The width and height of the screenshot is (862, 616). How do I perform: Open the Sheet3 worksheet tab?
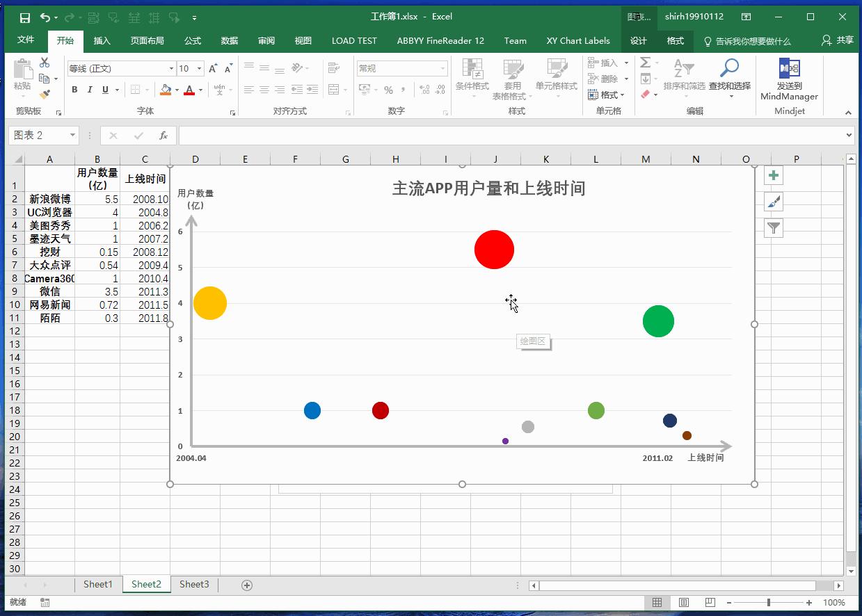194,584
